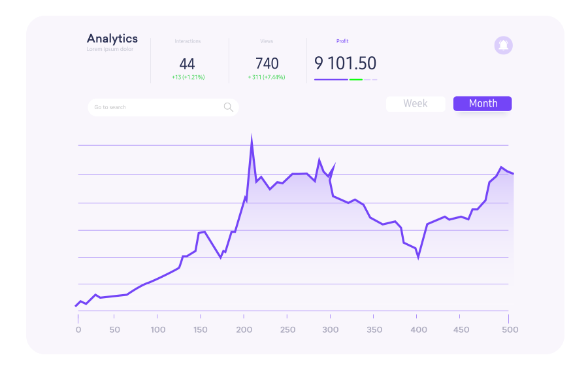Screen dimensions: 588x370
Task: Click the purple segment of profit progress bar
Action: pos(331,80)
